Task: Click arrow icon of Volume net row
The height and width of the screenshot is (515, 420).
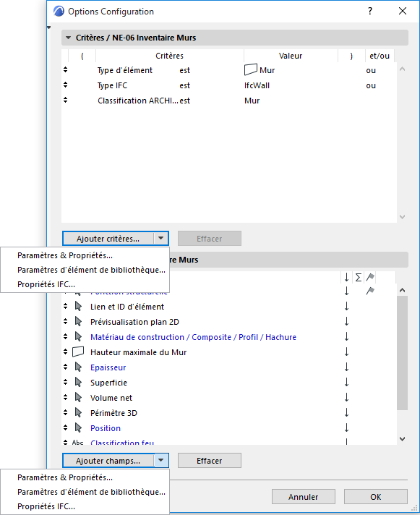Action: click(78, 397)
